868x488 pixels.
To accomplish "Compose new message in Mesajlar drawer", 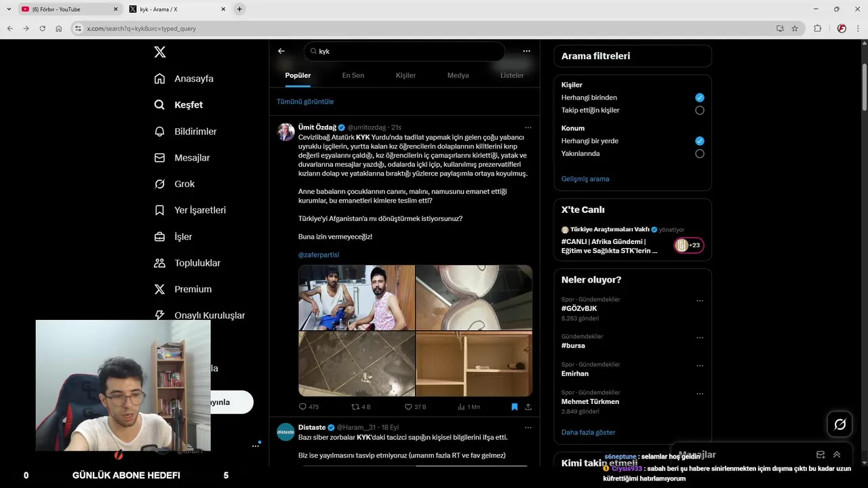I will pos(821,455).
